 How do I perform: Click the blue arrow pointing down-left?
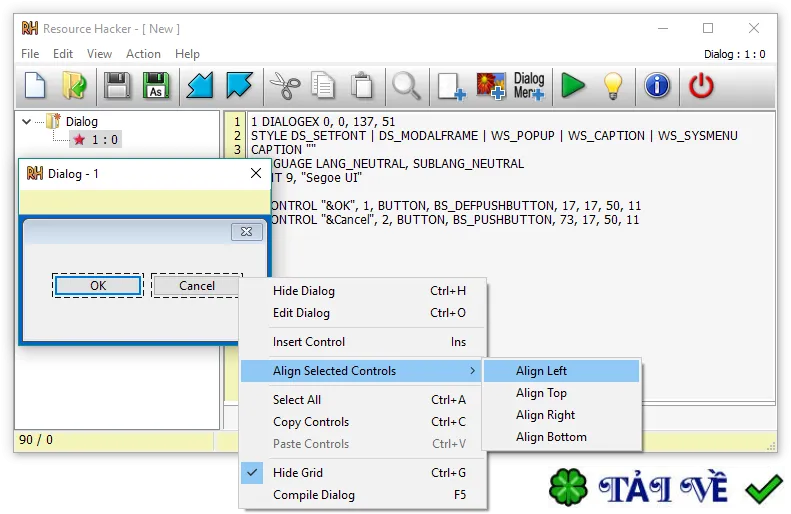point(200,86)
